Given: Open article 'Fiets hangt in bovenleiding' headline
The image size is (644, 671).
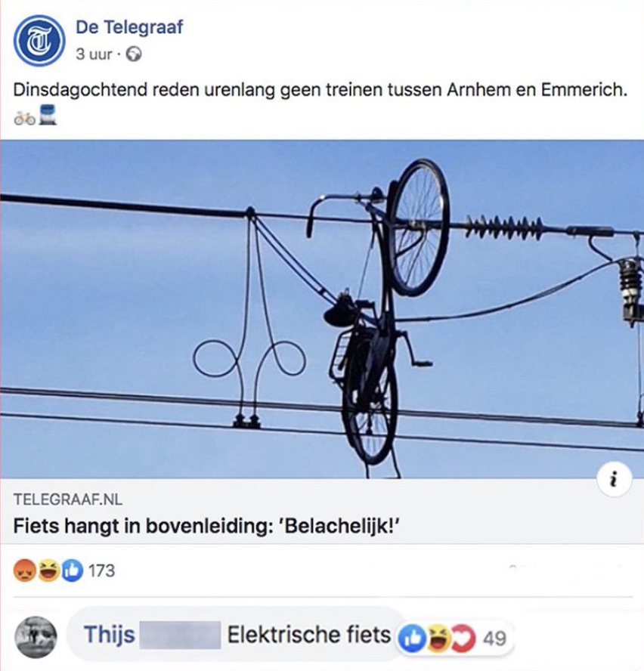Looking at the screenshot, I should (x=206, y=525).
